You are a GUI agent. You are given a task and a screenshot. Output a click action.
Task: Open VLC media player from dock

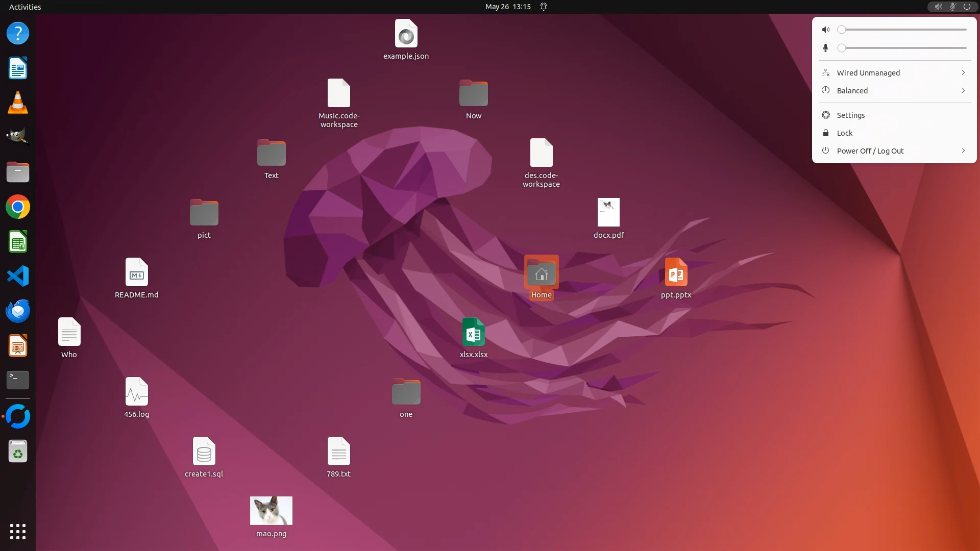(18, 103)
